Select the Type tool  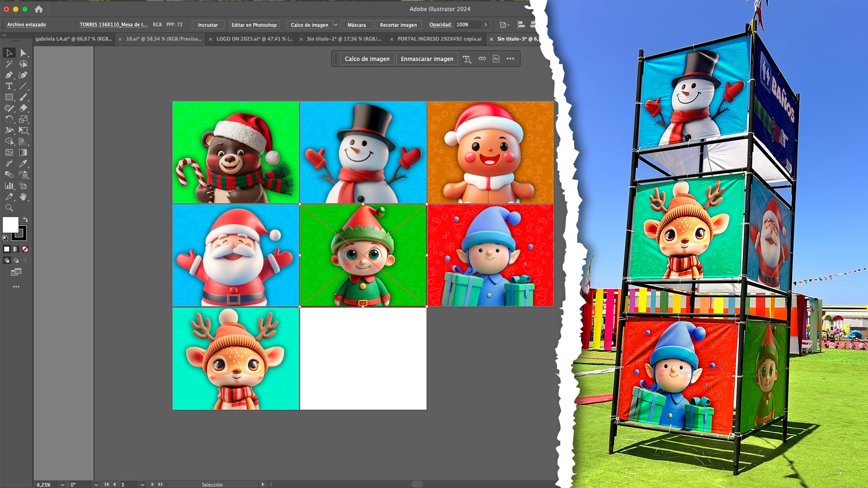tap(9, 86)
